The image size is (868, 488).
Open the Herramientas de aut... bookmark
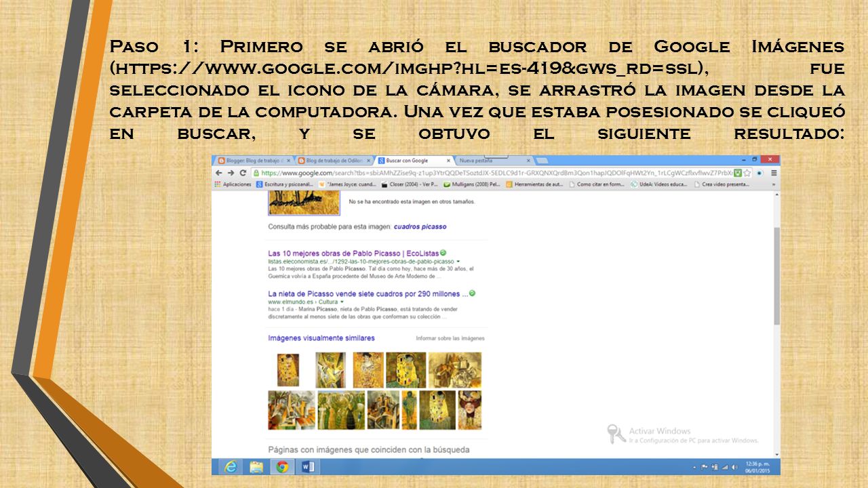(x=535, y=184)
